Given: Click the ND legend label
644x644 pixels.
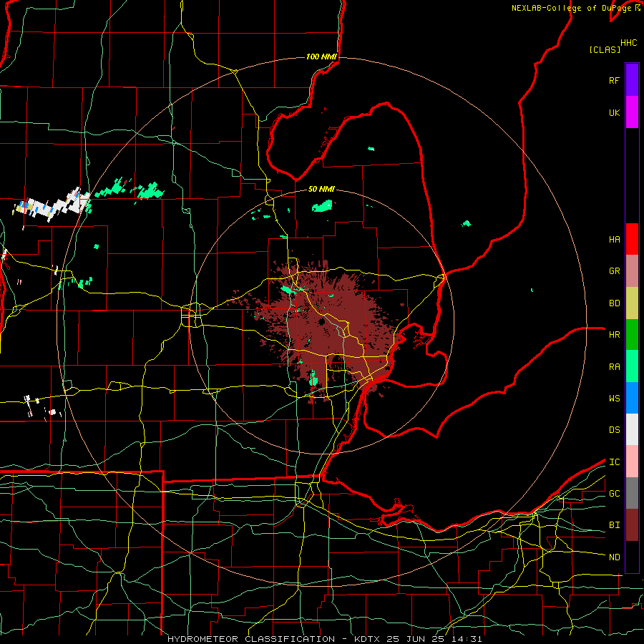Looking at the screenshot, I should 614,557.
